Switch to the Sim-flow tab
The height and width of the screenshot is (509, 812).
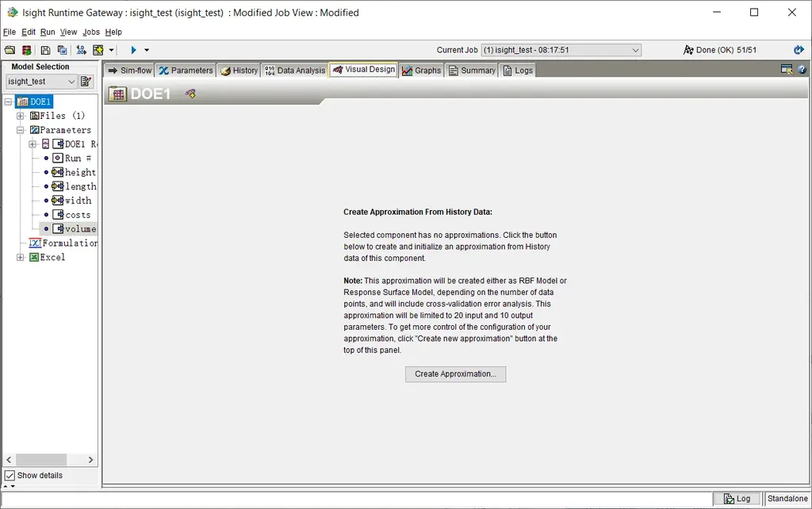[129, 71]
